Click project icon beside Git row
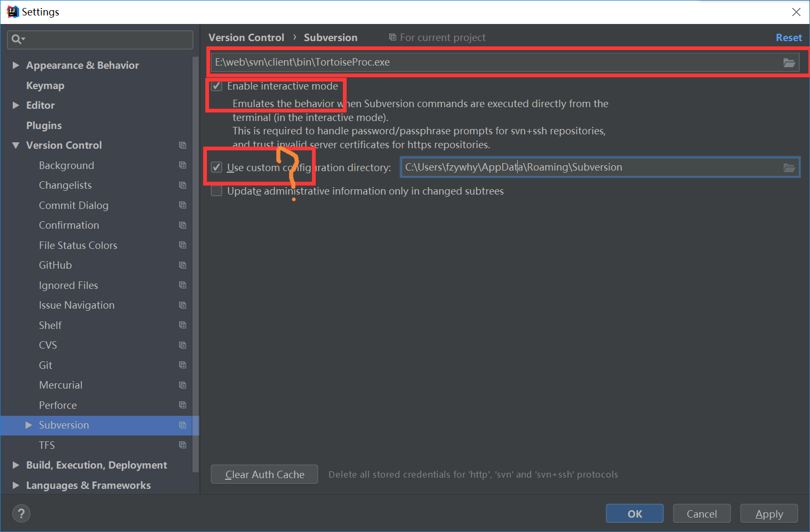810x532 pixels. tap(183, 365)
